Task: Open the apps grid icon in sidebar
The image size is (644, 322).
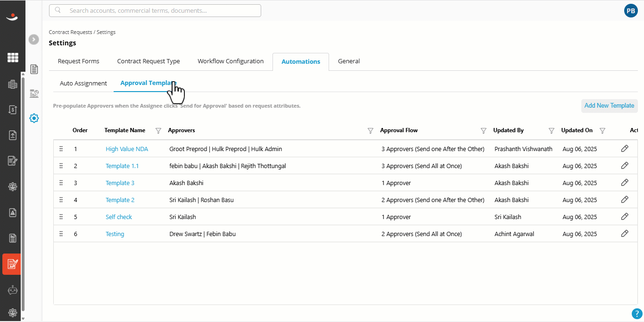Action: click(13, 58)
